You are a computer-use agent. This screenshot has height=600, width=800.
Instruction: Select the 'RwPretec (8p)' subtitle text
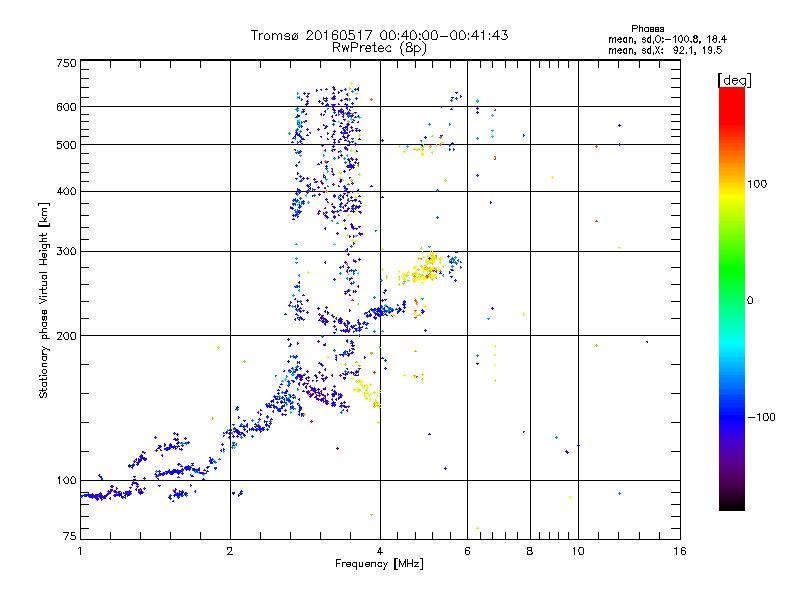click(379, 48)
